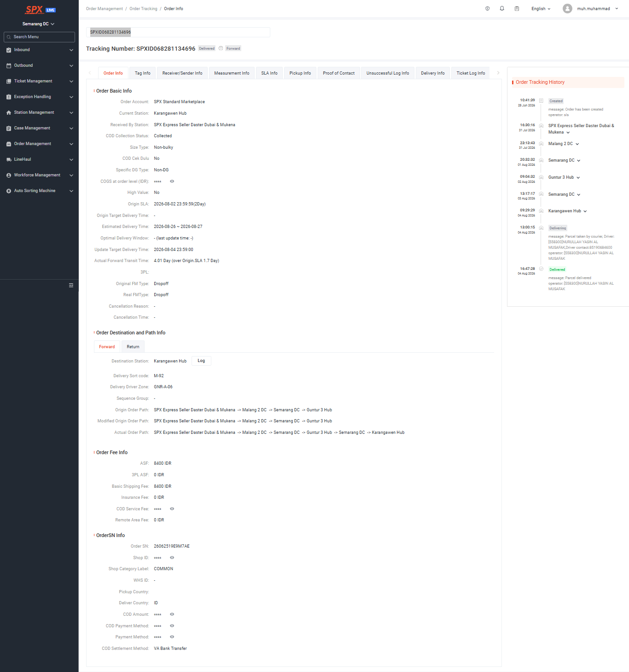Open the Ticket Log Info tab
This screenshot has width=629, height=672.
click(x=471, y=73)
